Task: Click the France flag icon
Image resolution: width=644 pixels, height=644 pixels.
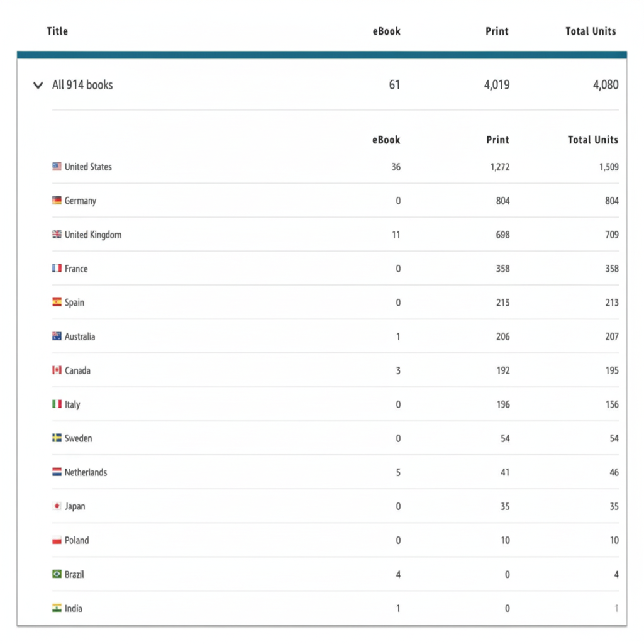Action: tap(57, 269)
